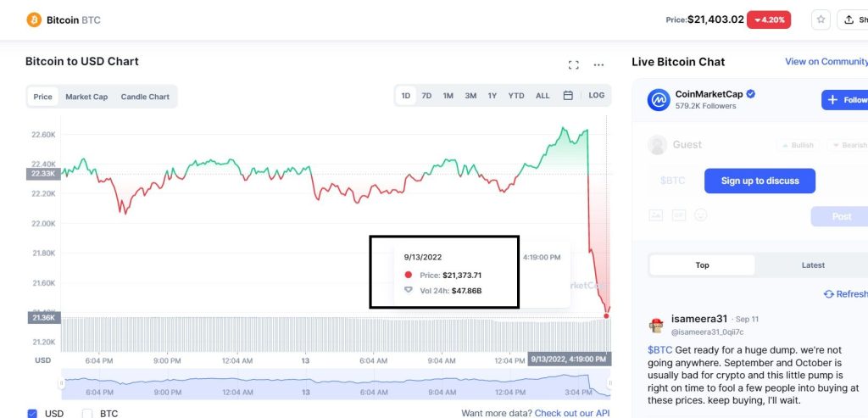Add Bitcoin to watchlist with star icon
The image size is (868, 418).
click(x=821, y=20)
